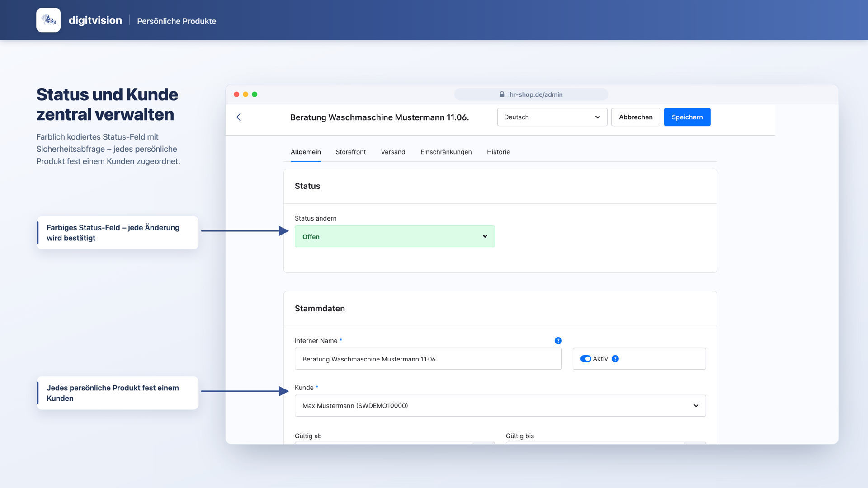868x488 pixels.
Task: Switch to the Versand tab
Action: point(393,152)
